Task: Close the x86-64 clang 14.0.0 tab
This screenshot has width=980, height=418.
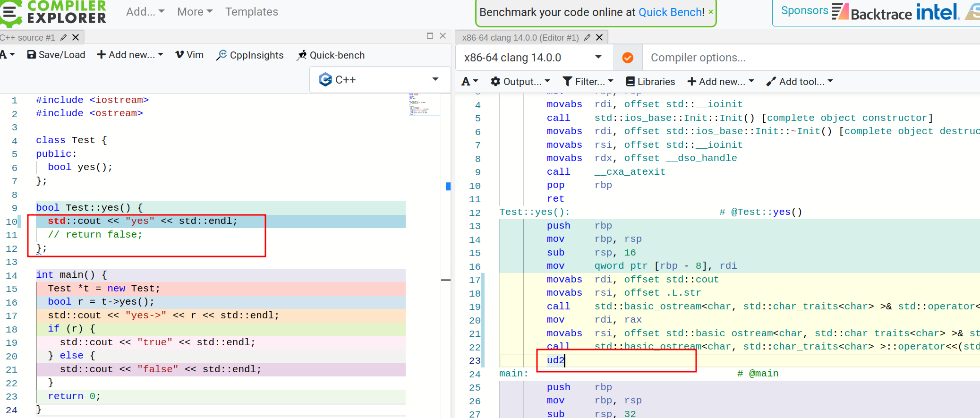Action: pyautogui.click(x=599, y=37)
